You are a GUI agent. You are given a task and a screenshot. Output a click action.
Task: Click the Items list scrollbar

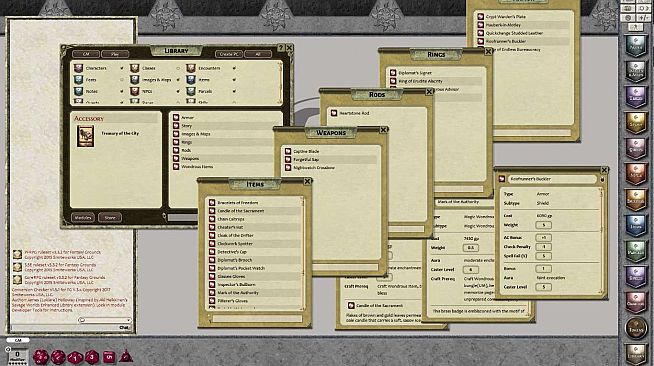[x=303, y=253]
